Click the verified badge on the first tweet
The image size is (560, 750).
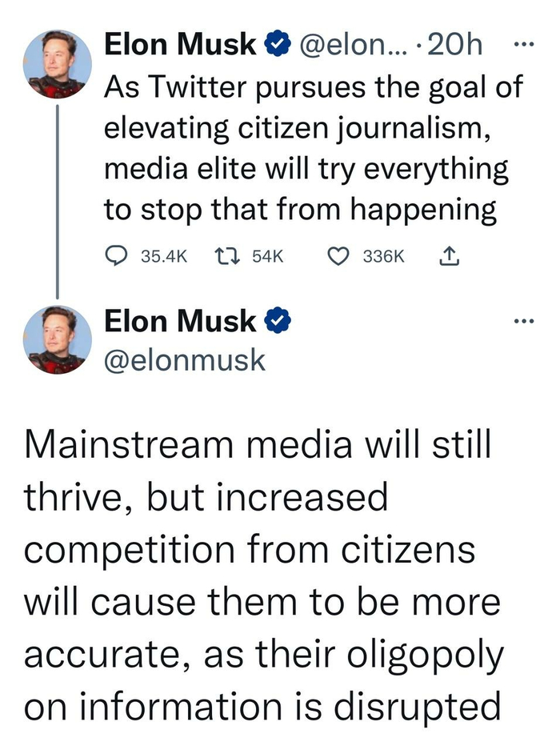[277, 46]
